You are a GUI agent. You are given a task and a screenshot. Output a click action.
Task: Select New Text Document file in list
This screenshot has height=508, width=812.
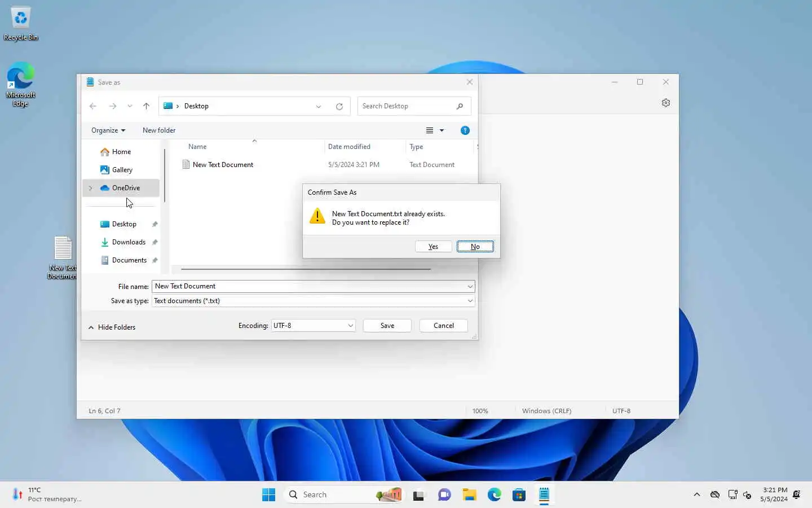pyautogui.click(x=223, y=165)
